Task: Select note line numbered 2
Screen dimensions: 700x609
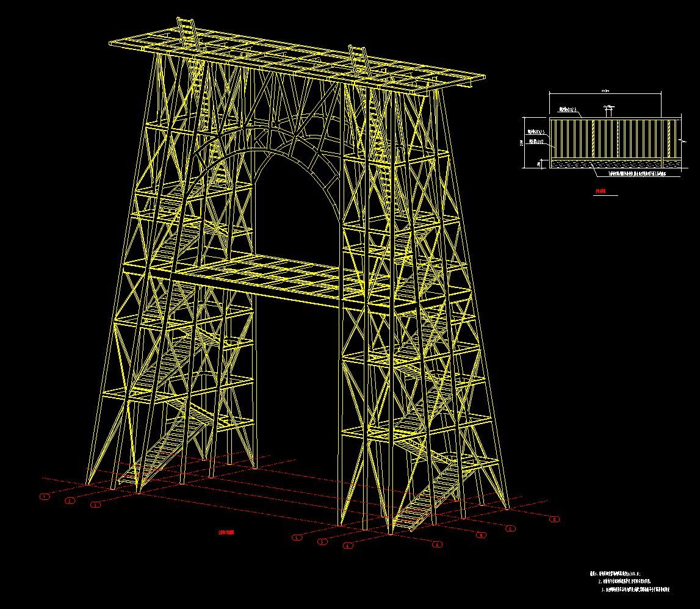Action: [x=624, y=582]
